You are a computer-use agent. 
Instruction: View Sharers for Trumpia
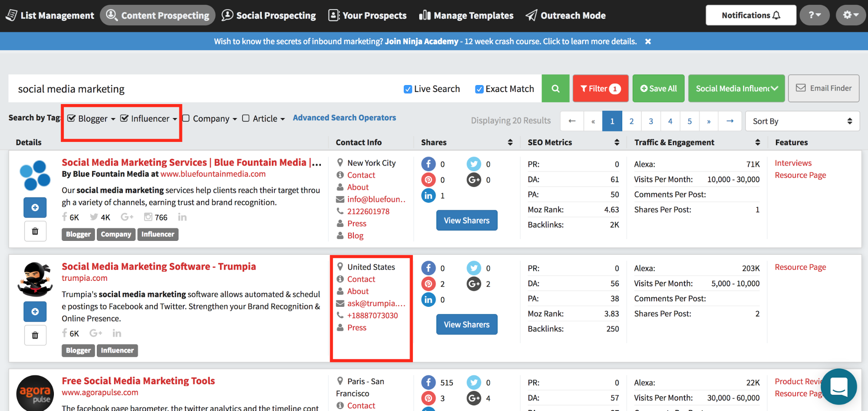point(467,325)
